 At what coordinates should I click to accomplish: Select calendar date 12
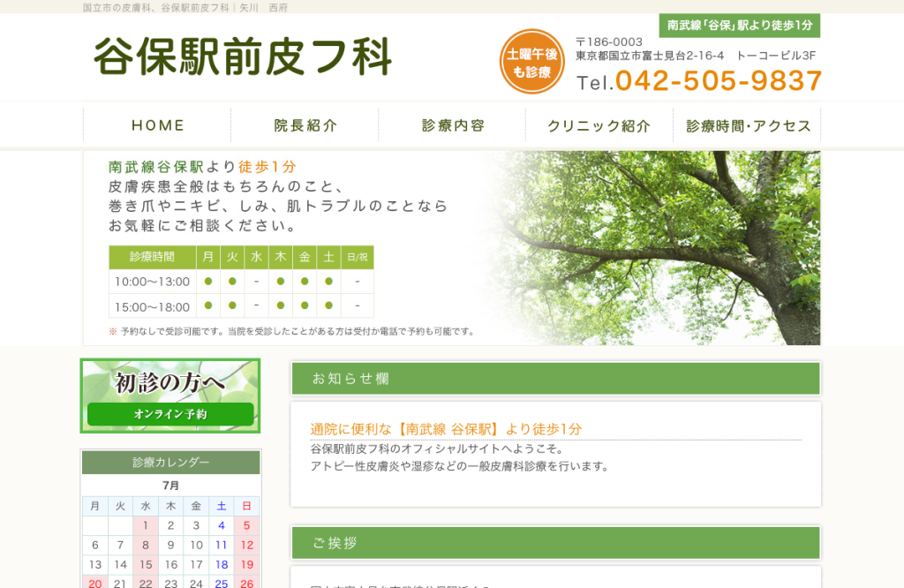coord(247,545)
